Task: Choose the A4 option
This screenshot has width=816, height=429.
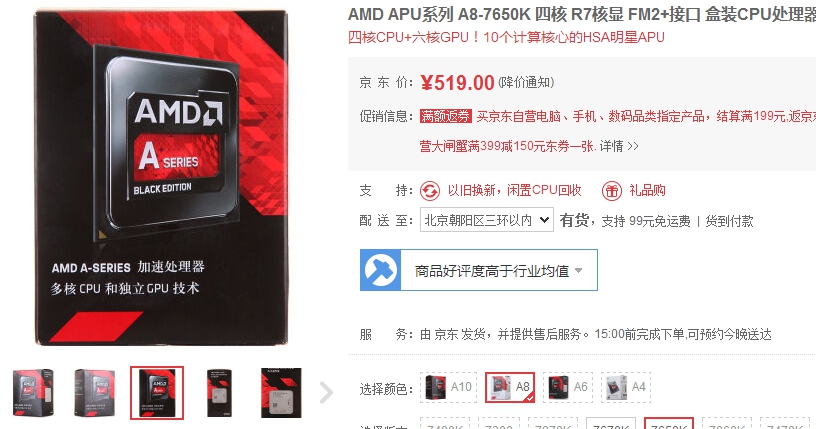Action: coord(626,387)
